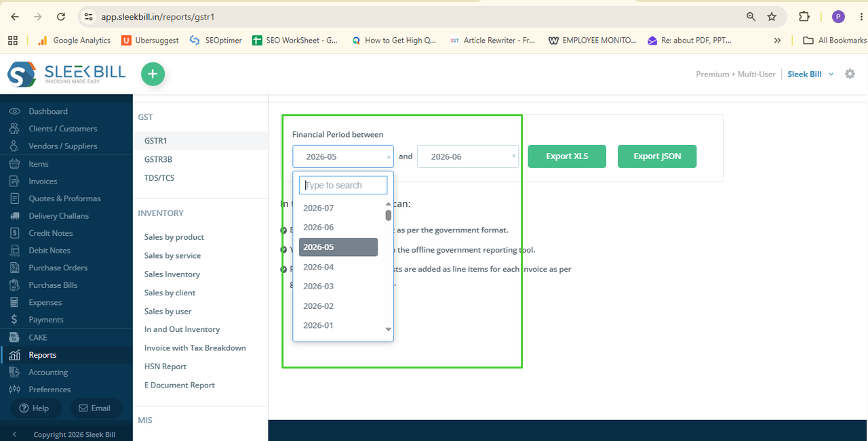Viewport: 868px width, 441px height.
Task: Open the TDS/TCS report
Action: 159,177
